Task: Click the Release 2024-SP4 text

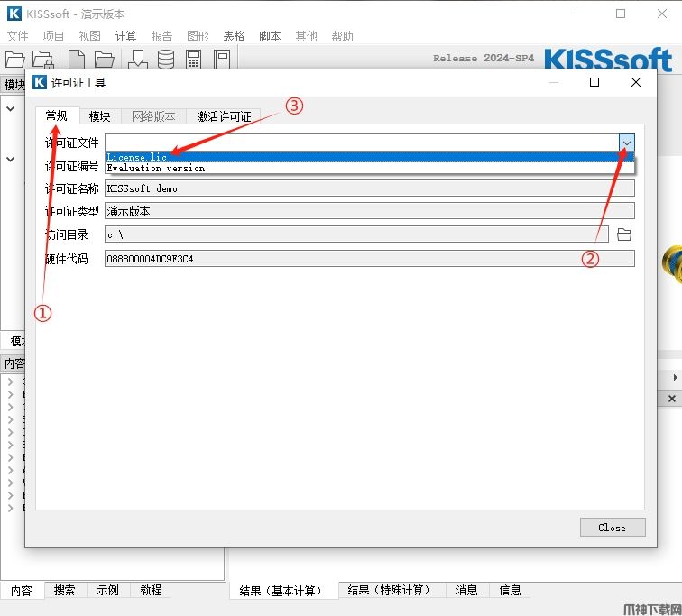Action: click(484, 59)
